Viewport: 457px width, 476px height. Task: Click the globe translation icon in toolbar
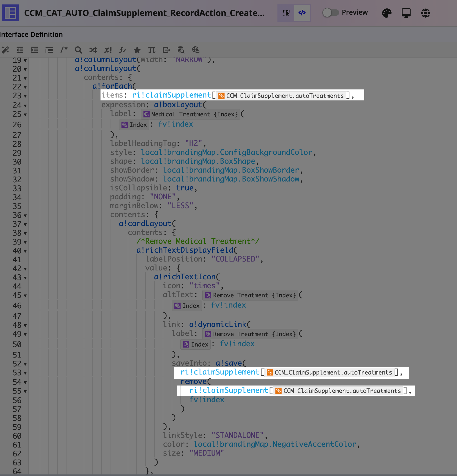pos(196,50)
